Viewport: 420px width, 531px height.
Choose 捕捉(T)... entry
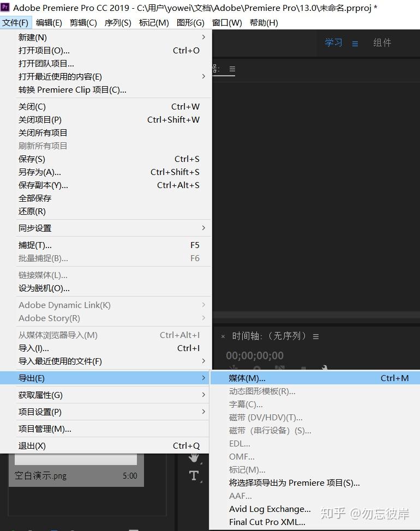(x=106, y=245)
